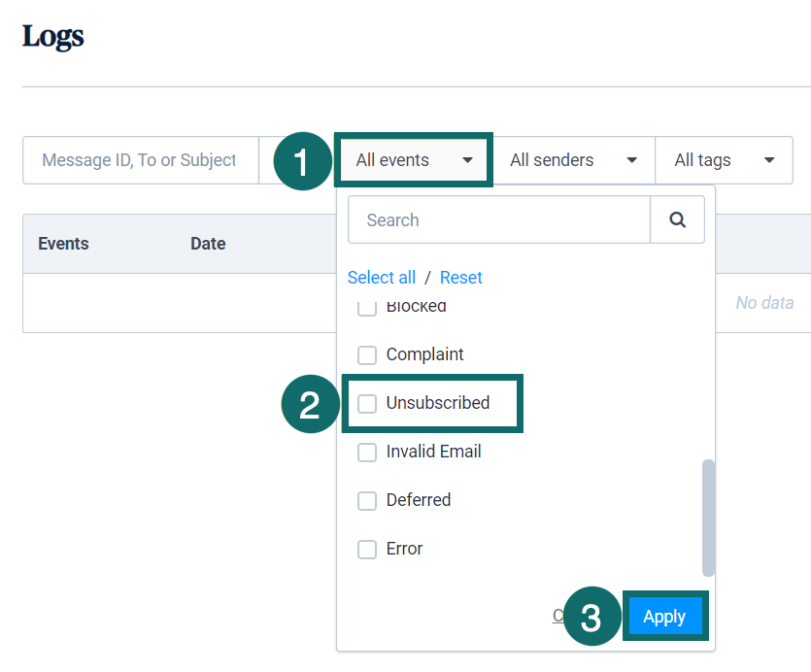Image resolution: width=811 pixels, height=672 pixels.
Task: Check the Blocked checkbox
Action: pos(367,306)
